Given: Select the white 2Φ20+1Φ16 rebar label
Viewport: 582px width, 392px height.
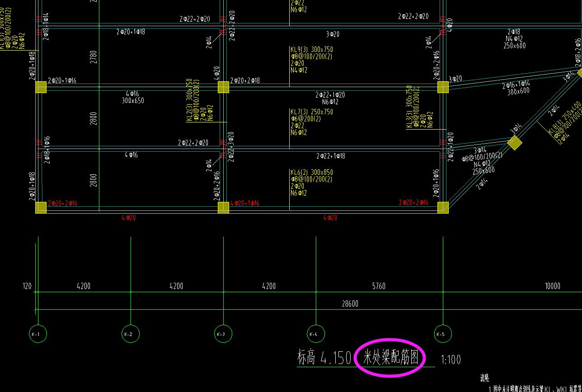Looking at the screenshot, I should tap(62, 80).
